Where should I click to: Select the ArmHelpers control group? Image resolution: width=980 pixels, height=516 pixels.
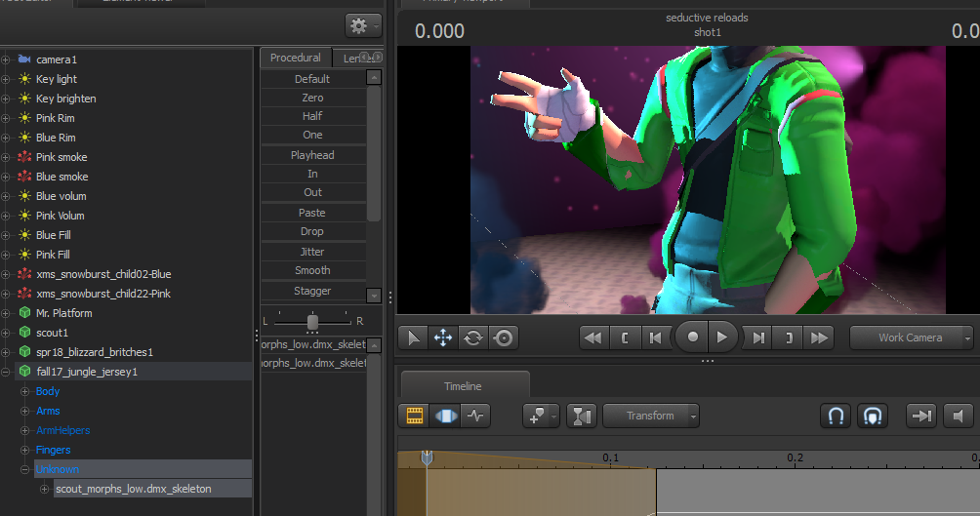pos(63,430)
